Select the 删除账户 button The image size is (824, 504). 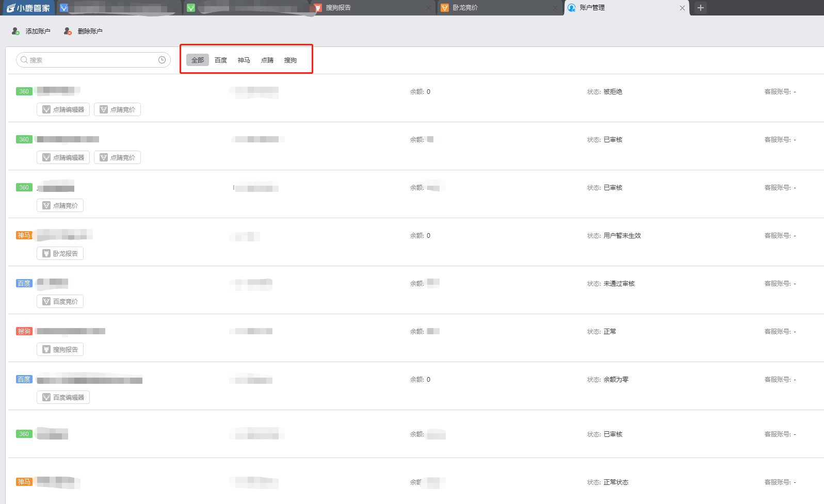point(83,31)
